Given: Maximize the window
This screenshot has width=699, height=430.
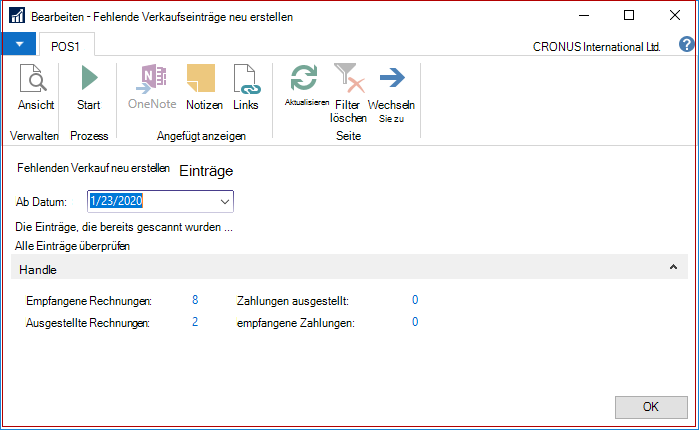Looking at the screenshot, I should pos(629,16).
